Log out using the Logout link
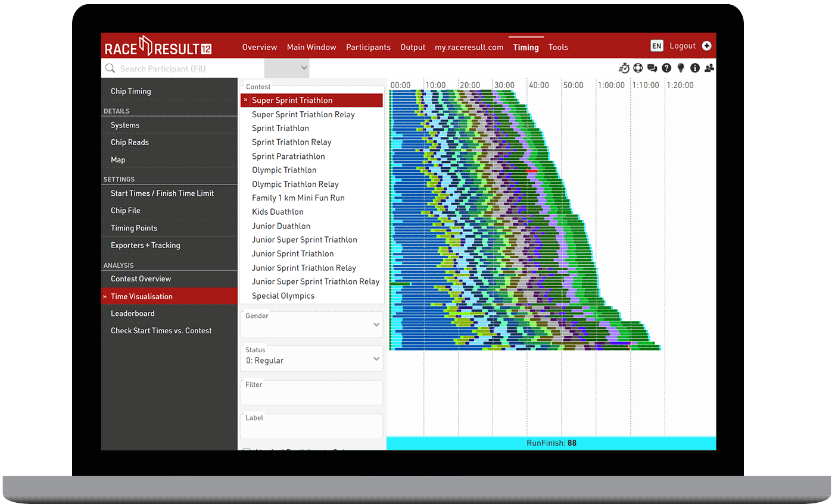The height and width of the screenshot is (504, 835). [x=683, y=46]
